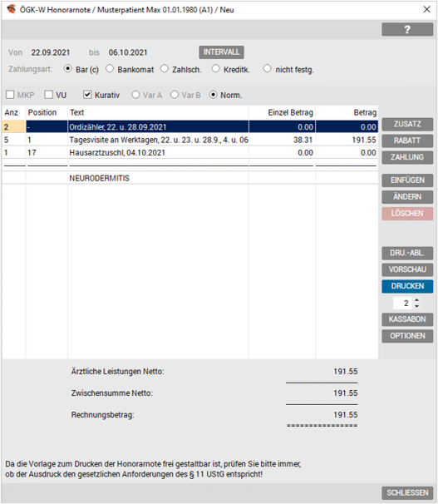Click the help question mark button
Image resolution: width=438 pixels, height=504 pixels.
[407, 30]
